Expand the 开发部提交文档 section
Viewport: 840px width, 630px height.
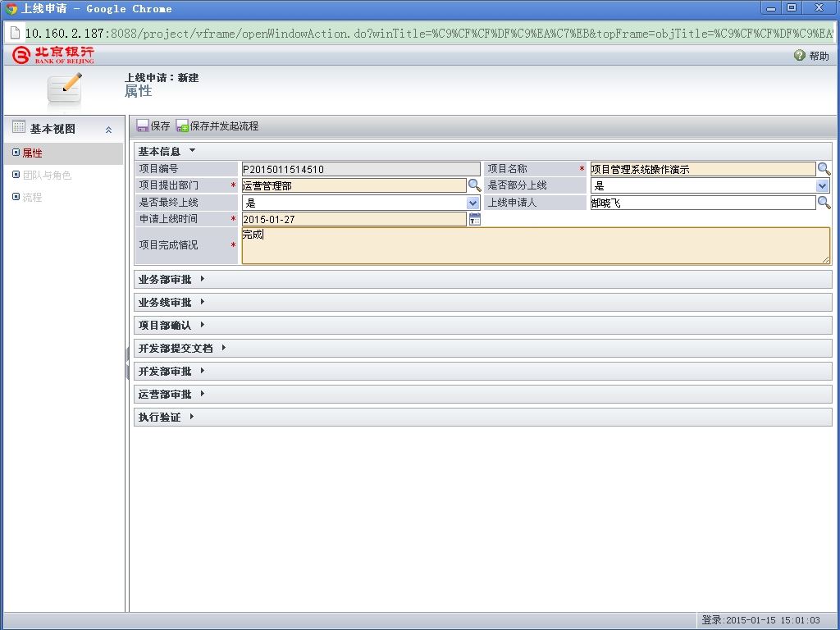click(x=224, y=348)
